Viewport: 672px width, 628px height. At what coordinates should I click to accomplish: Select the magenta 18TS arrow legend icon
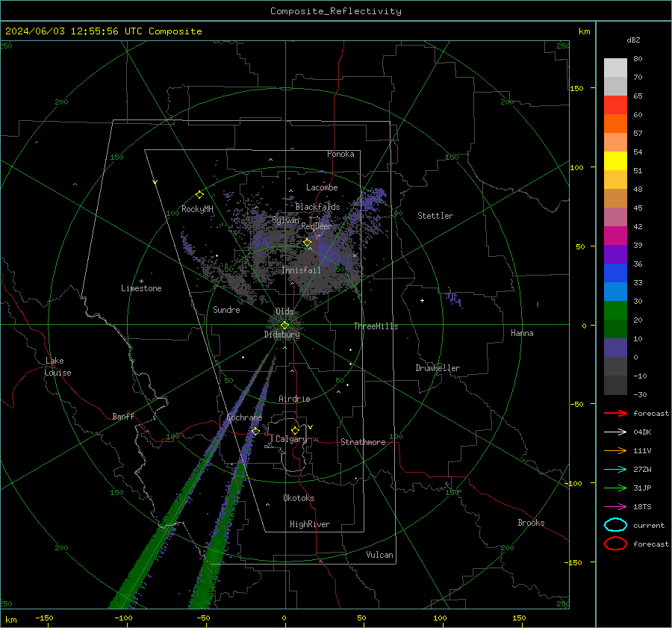(615, 507)
